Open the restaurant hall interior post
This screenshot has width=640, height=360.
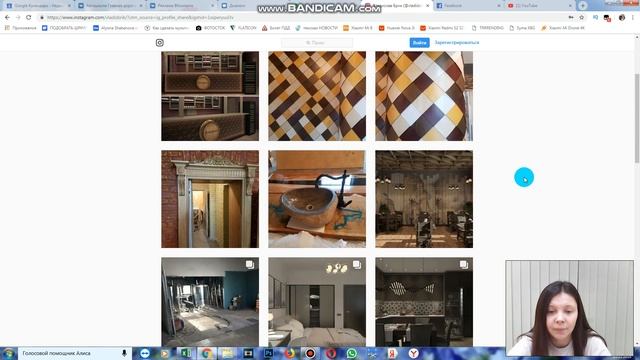coord(424,199)
